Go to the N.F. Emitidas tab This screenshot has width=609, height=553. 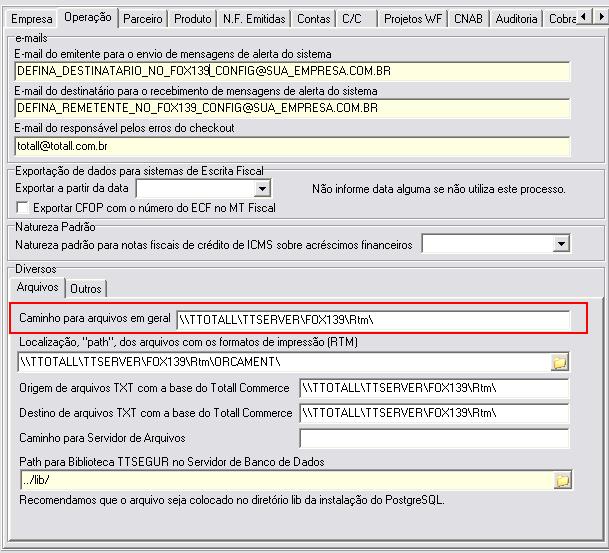255,19
